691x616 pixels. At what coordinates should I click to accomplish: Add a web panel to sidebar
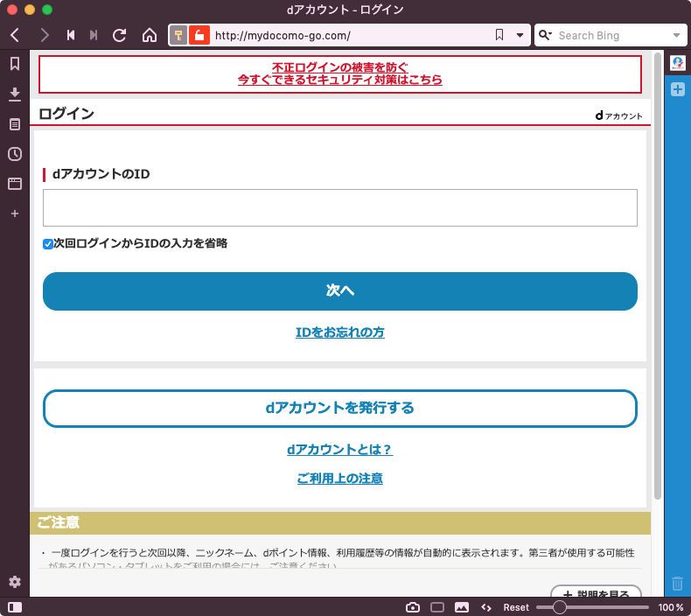(x=15, y=213)
